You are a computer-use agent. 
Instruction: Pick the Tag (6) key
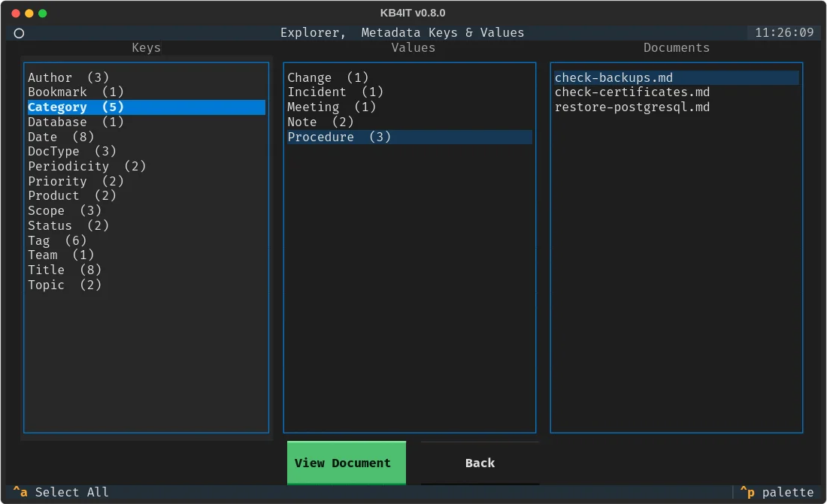click(146, 240)
